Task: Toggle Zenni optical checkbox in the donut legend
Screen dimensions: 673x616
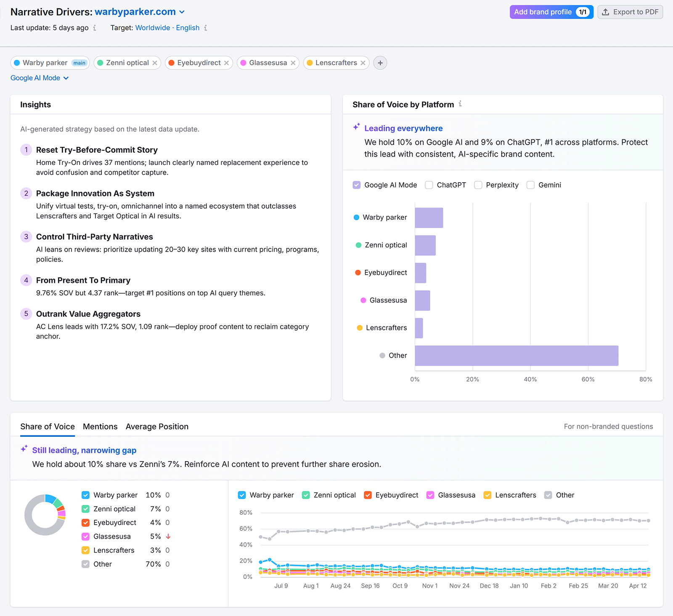Action: click(85, 509)
